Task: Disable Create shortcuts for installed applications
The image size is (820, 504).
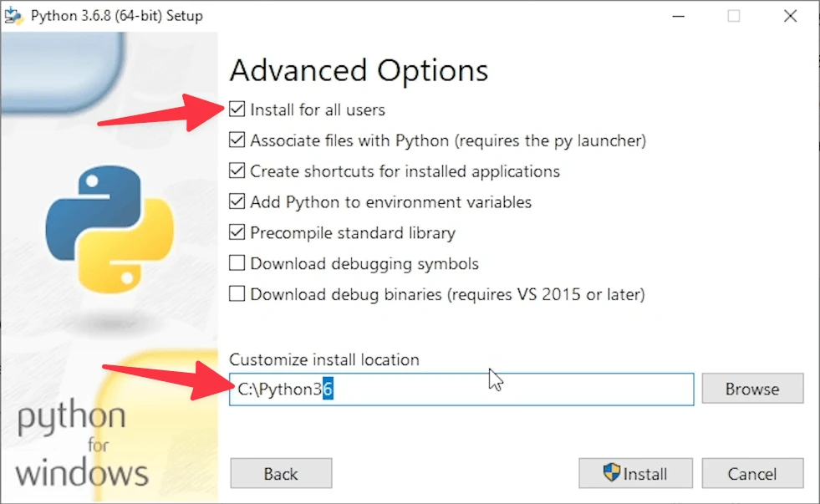Action: click(x=237, y=171)
